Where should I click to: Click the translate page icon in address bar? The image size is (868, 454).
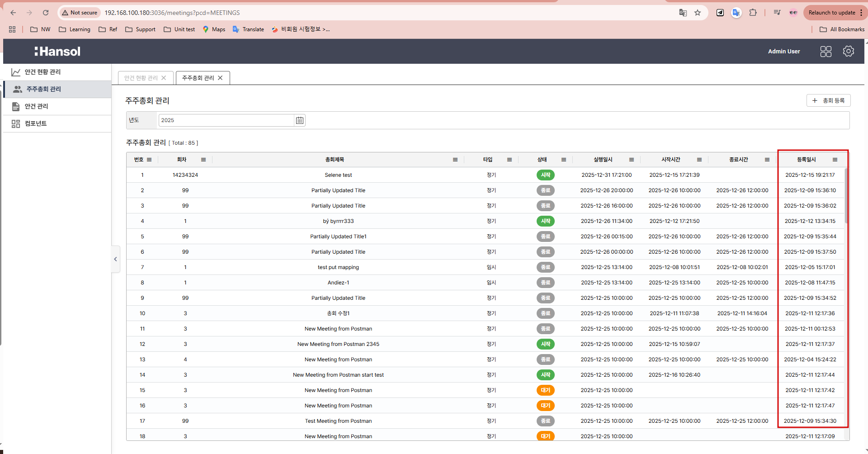pyautogui.click(x=683, y=13)
